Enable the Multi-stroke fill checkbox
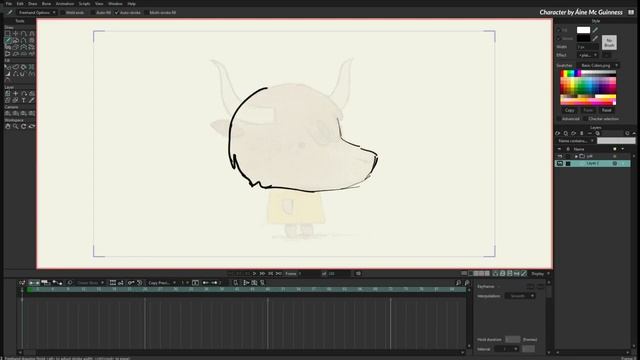 [147, 13]
